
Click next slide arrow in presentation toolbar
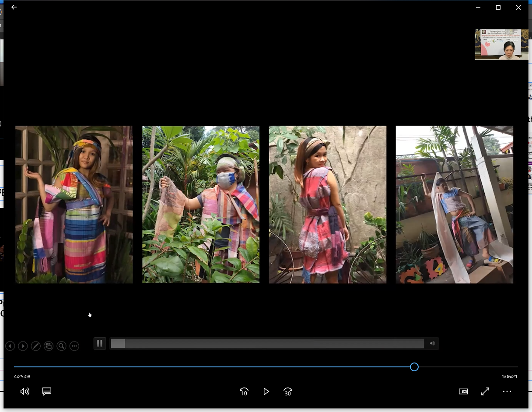23,346
